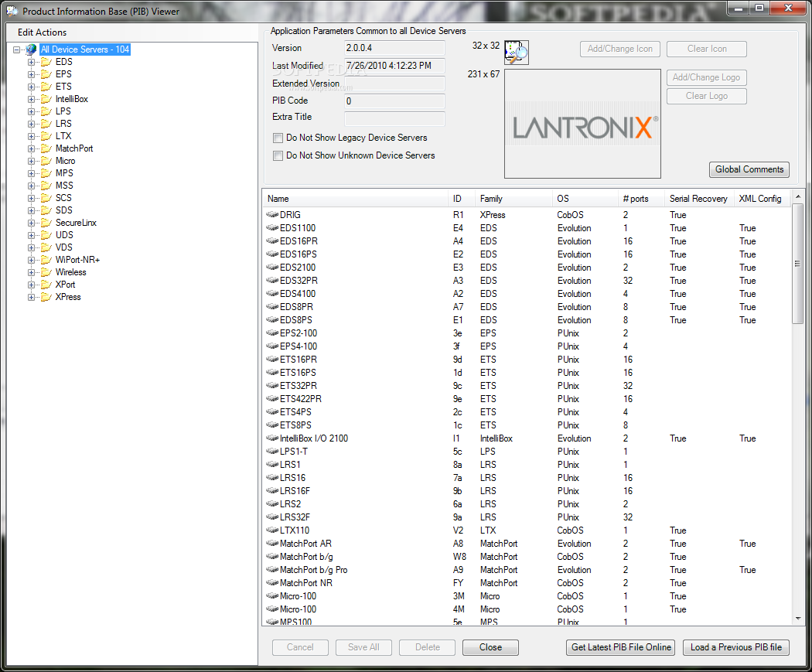Sort list by ID column header
The width and height of the screenshot is (812, 672).
coord(462,199)
